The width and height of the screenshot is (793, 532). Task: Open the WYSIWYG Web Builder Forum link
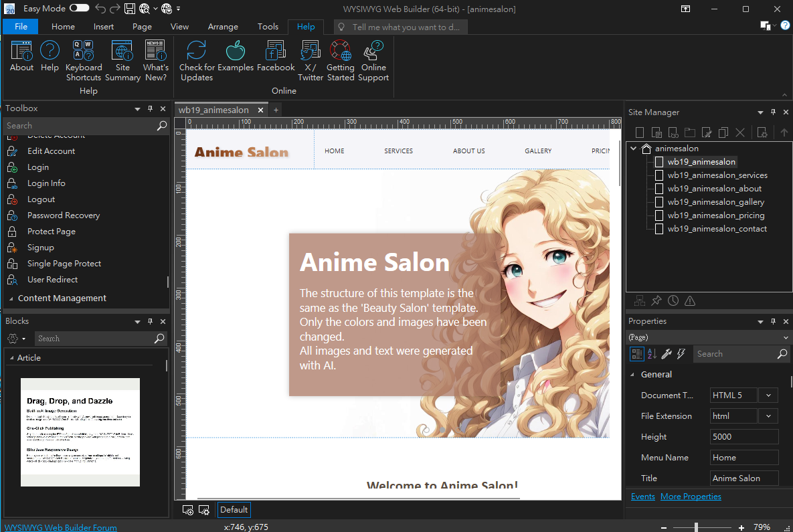click(60, 527)
